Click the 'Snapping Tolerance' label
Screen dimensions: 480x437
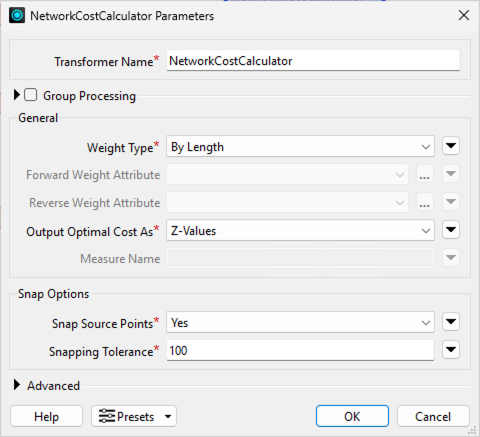pos(101,352)
